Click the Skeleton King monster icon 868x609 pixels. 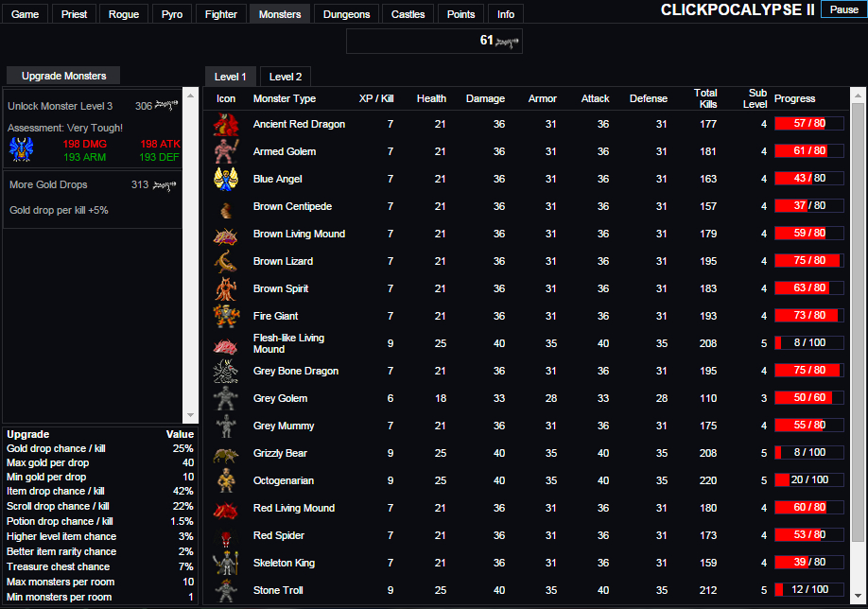click(225, 564)
